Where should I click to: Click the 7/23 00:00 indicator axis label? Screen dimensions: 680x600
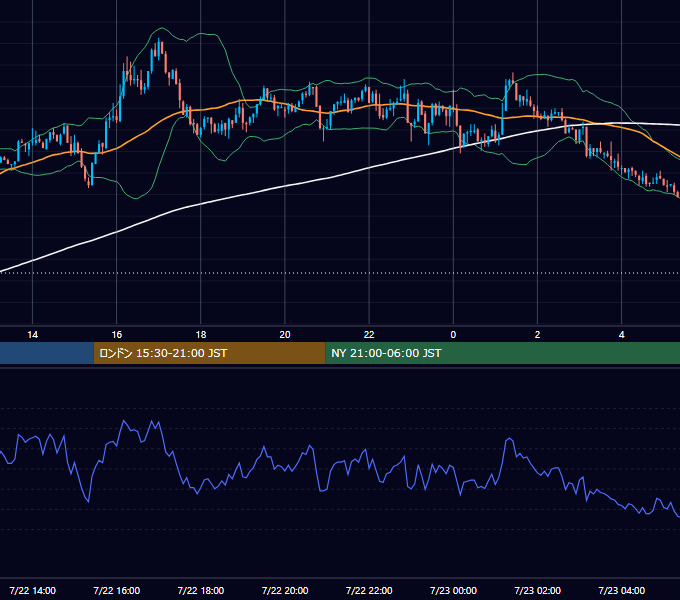coord(453,590)
